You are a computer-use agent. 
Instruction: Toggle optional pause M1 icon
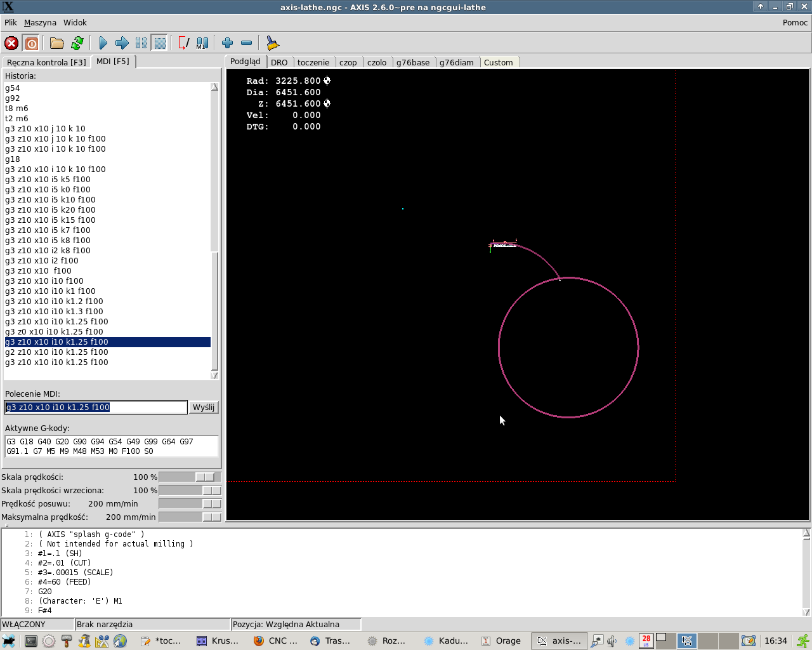202,43
